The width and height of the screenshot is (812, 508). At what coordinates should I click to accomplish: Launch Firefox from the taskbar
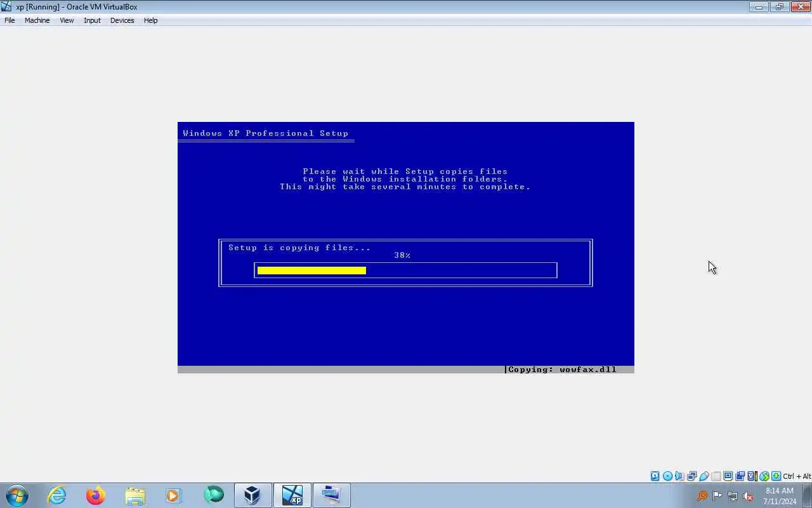point(96,495)
